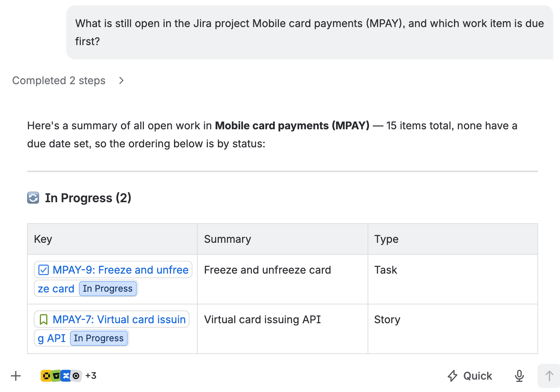This screenshot has width=560, height=392.
Task: Click the In Progress heading sync icon
Action: coord(33,198)
